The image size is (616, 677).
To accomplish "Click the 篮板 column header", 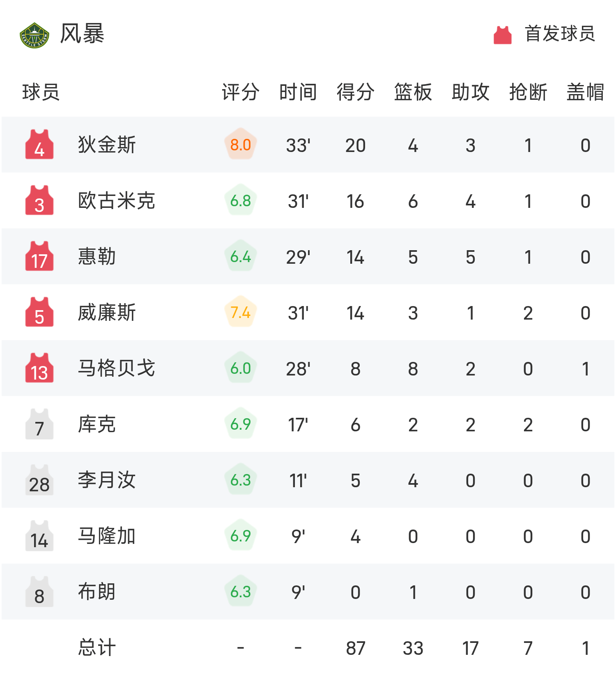I will click(x=413, y=92).
